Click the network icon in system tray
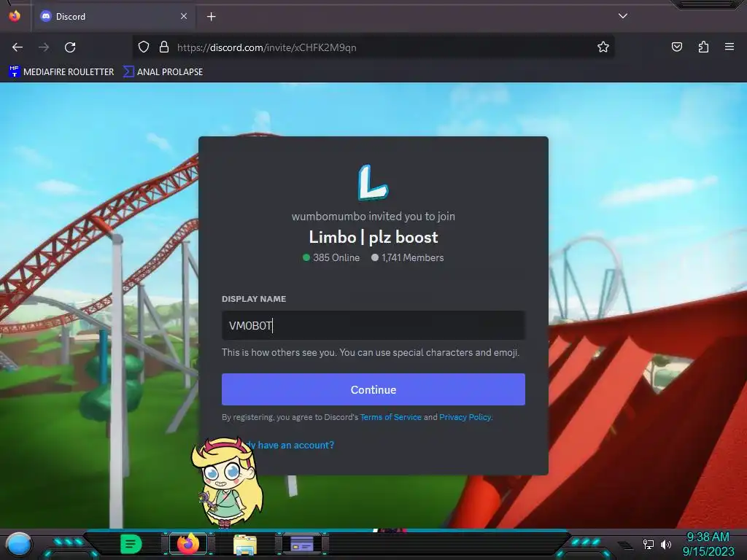747x560 pixels. pos(649,544)
